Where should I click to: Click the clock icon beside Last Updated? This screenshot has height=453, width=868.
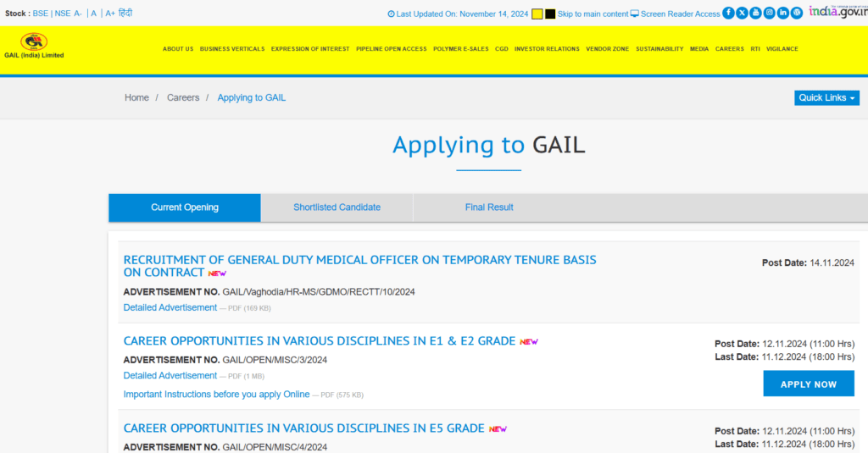(391, 14)
